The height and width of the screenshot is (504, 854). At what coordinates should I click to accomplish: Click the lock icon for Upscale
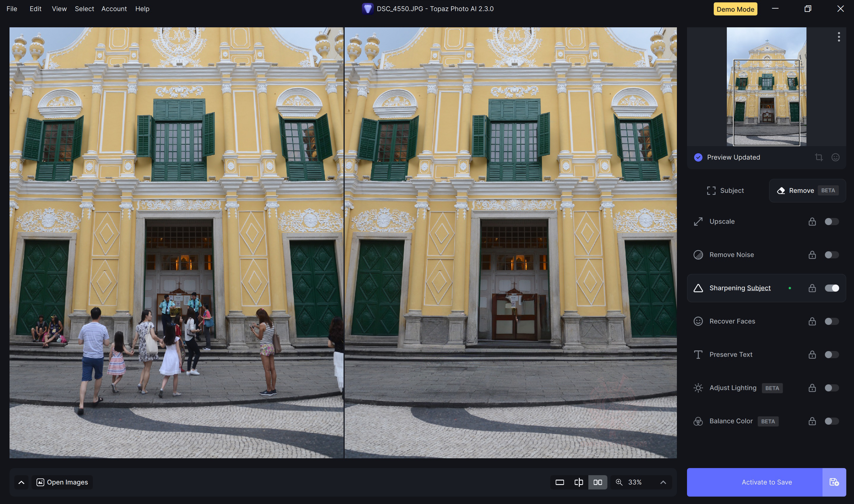(x=812, y=222)
